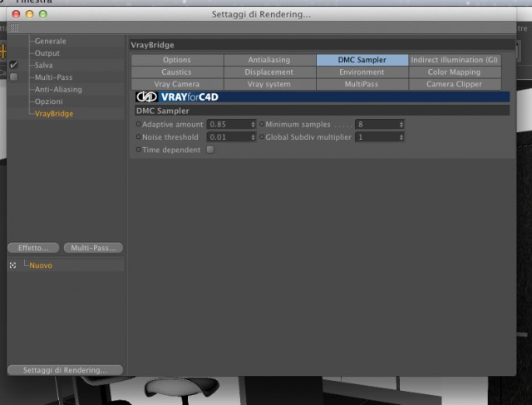Open the Displacement tab

click(269, 72)
